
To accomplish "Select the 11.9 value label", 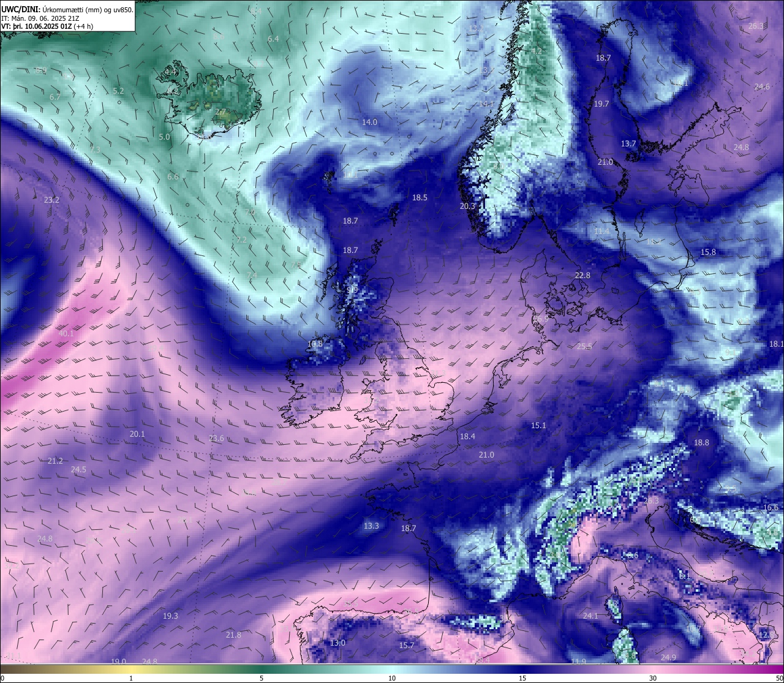I will coord(578,661).
